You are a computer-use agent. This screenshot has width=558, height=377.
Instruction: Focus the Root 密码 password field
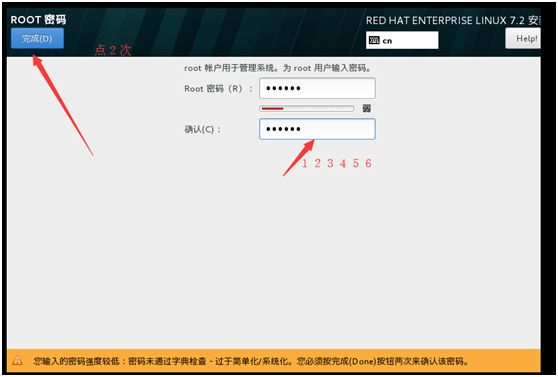317,88
